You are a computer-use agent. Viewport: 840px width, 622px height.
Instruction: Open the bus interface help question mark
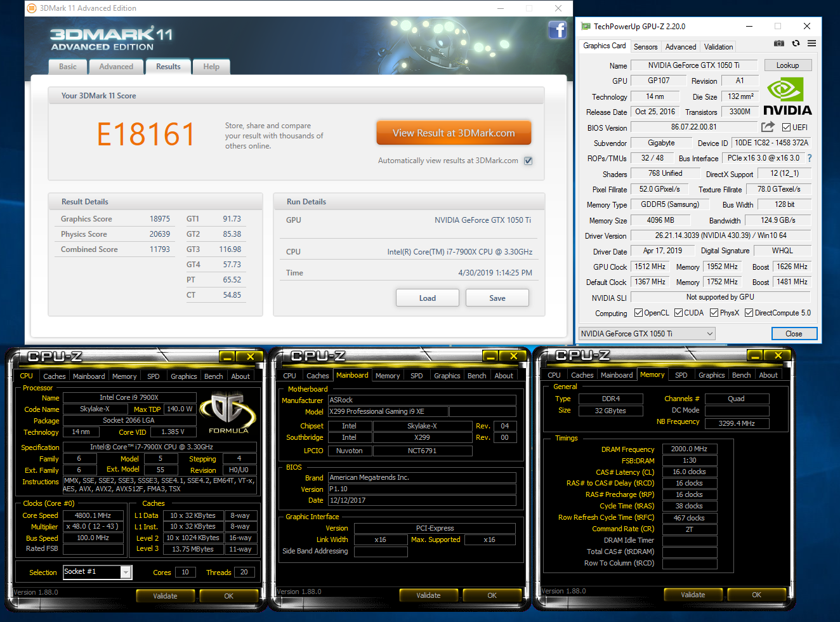click(x=810, y=158)
